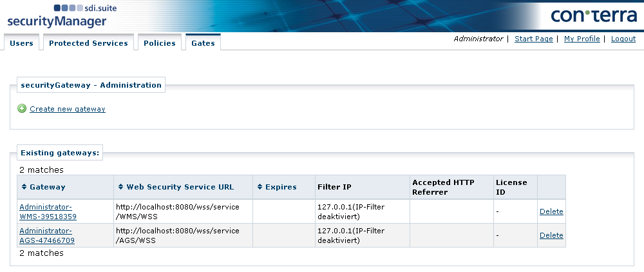644x272 pixels.
Task: Delete the Administrator-AGS-47466709 gateway
Action: tap(551, 235)
